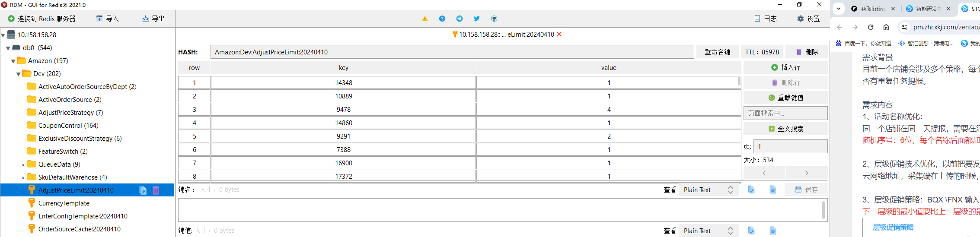This screenshot has height=237, width=980.
Task: Click rename key (重命名键) button
Action: (718, 52)
